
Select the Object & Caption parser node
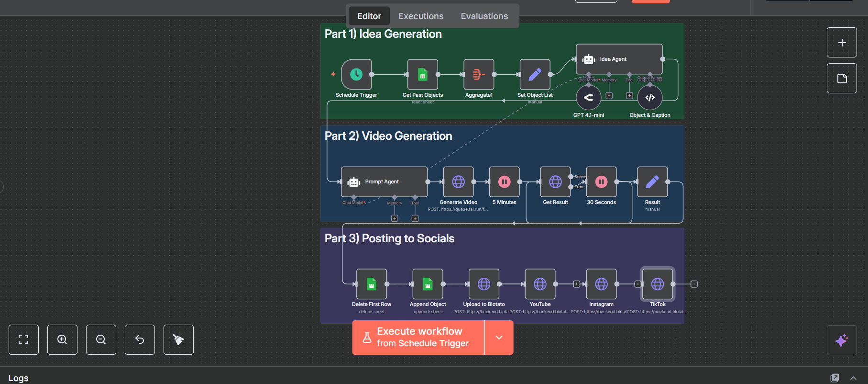[x=650, y=98]
